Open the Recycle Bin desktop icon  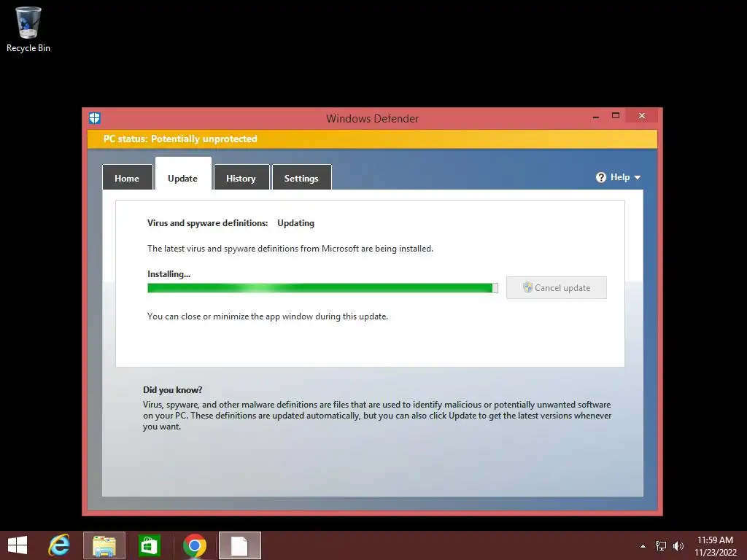[28, 29]
